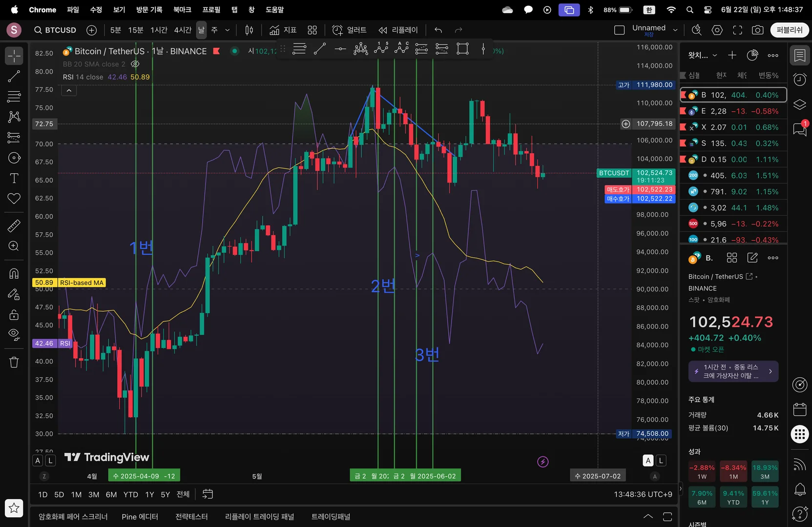Select the E row in the watchlist
812x527 pixels.
coord(733,111)
